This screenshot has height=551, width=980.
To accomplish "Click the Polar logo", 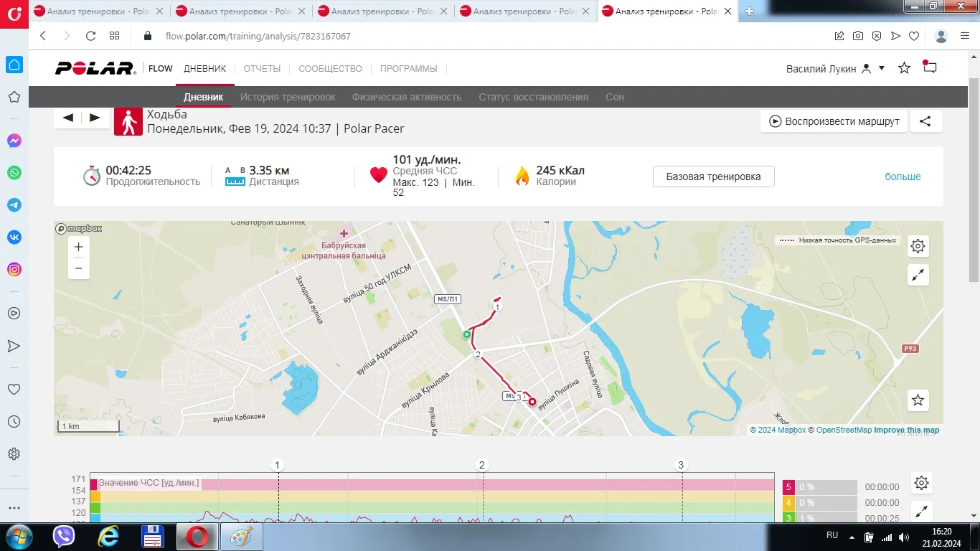I will pyautogui.click(x=95, y=69).
